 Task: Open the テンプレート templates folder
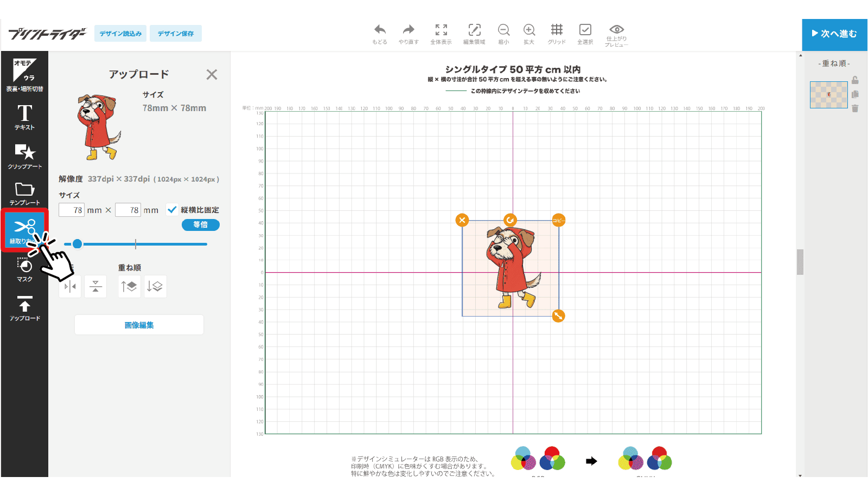coord(24,194)
